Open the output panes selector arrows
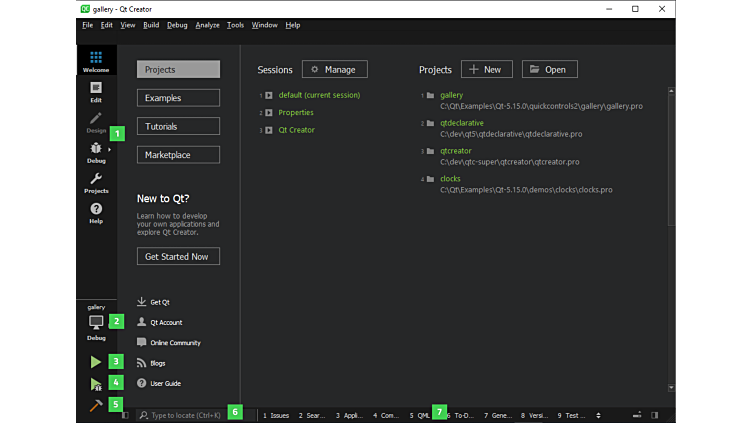This screenshot has height=423, width=752. tap(598, 415)
